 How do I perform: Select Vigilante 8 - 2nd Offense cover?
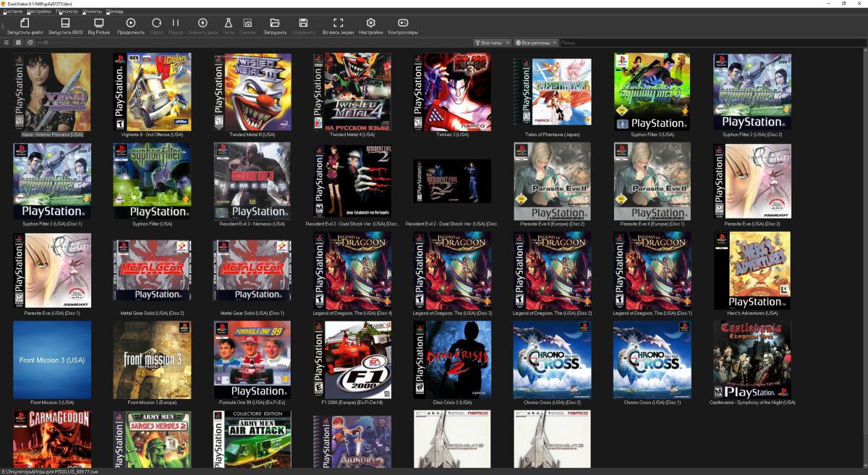point(152,92)
